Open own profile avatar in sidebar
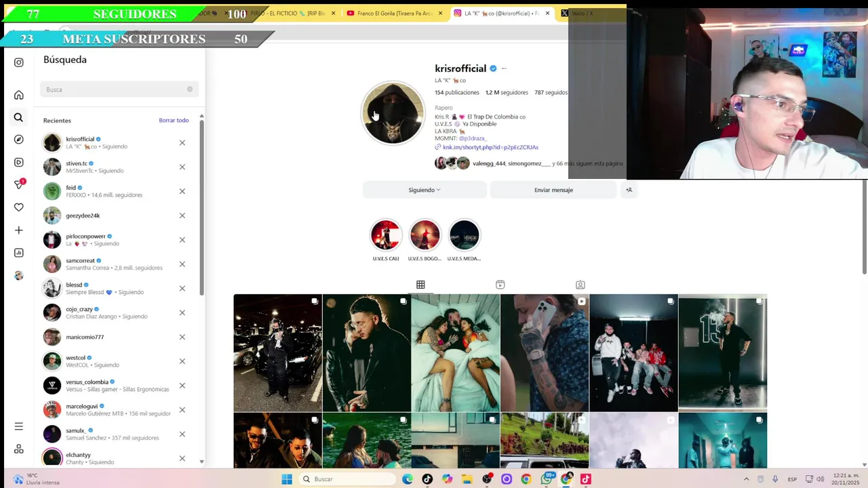The width and height of the screenshot is (868, 488). click(18, 275)
